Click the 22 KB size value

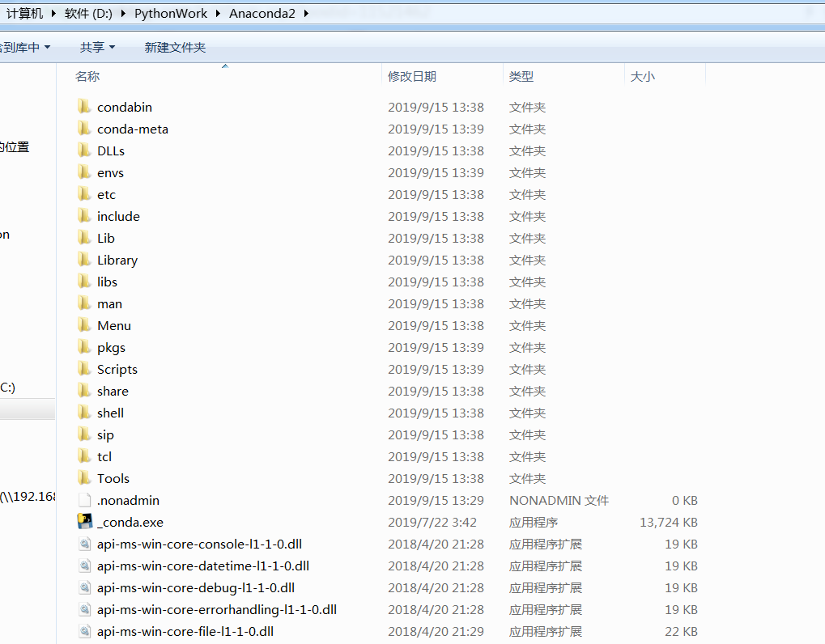point(681,631)
